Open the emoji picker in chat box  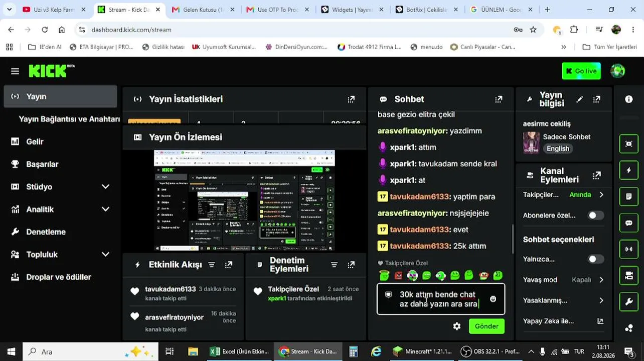[493, 299]
